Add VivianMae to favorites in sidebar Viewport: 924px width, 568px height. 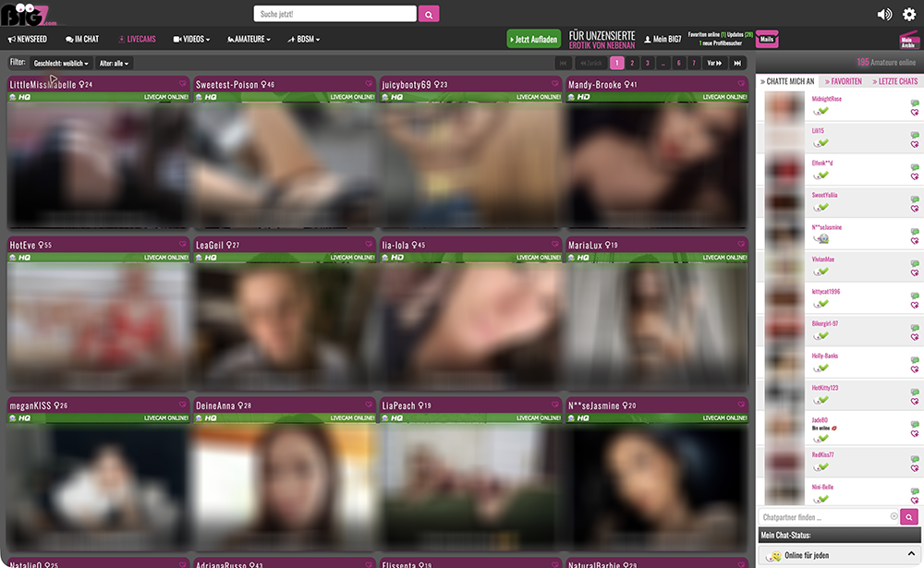[x=915, y=272]
